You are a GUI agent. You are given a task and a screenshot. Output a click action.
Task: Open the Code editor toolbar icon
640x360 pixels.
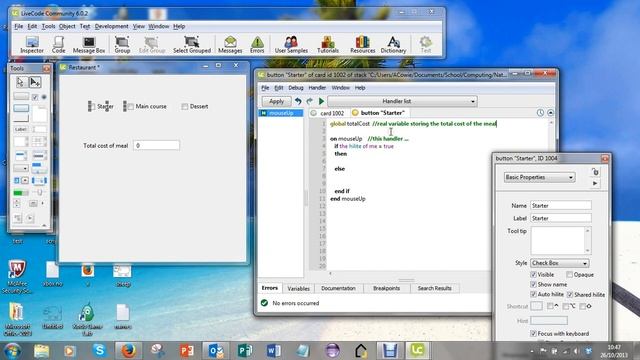[58, 44]
